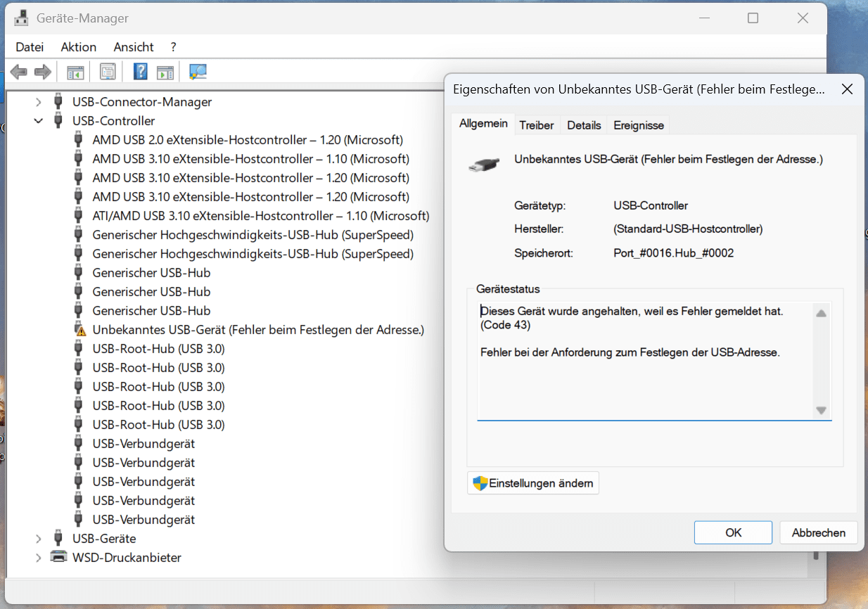Click the USB-Controller category icon

[59, 121]
